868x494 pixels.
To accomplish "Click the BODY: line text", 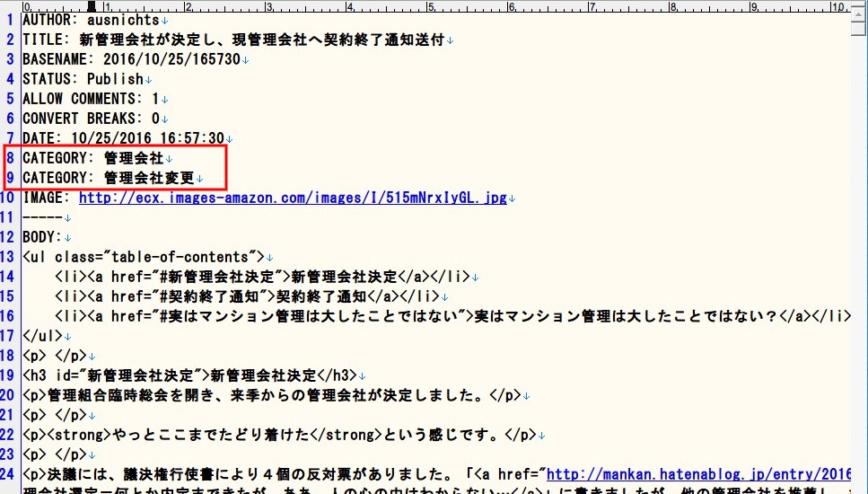I will tap(41, 237).
